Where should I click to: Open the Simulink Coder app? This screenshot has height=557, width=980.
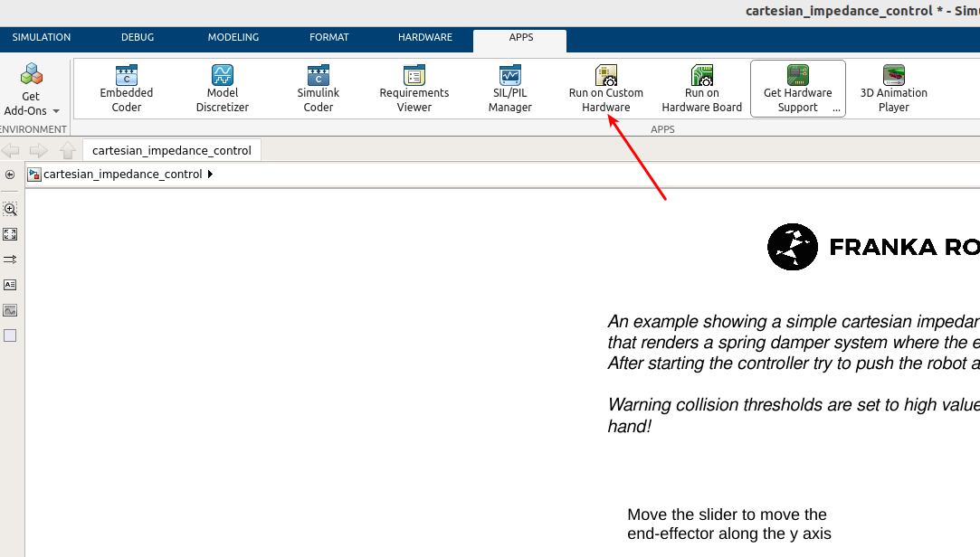[x=318, y=89]
